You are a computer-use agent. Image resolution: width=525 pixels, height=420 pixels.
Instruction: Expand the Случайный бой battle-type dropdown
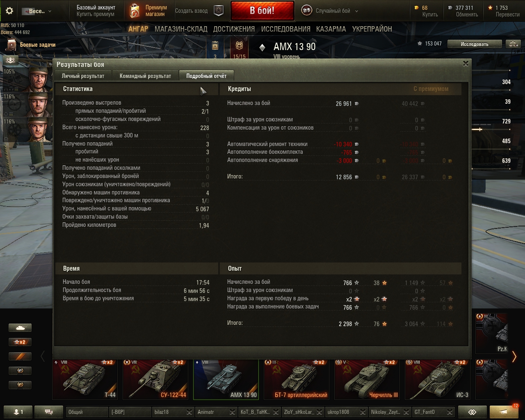click(356, 11)
